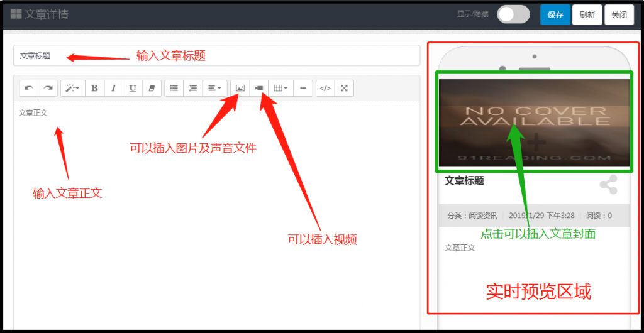Open the table insert dropdown

point(280,89)
